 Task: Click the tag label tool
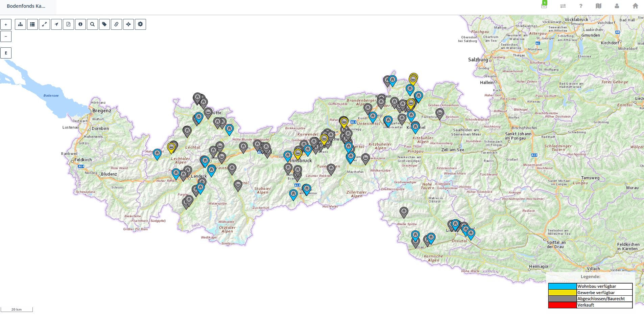tap(104, 24)
